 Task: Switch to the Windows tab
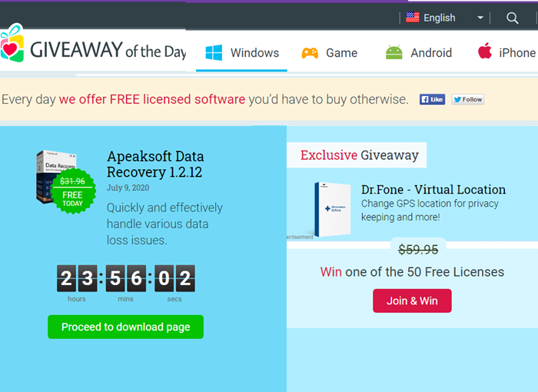(x=241, y=53)
